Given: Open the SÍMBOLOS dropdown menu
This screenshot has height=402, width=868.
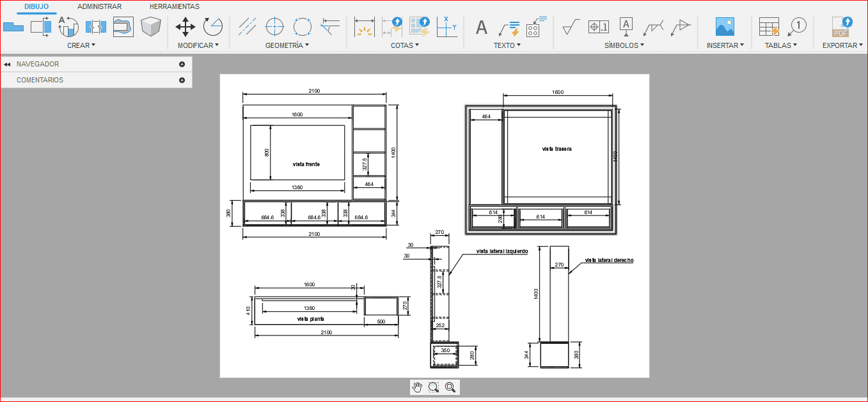Looking at the screenshot, I should click(x=624, y=45).
